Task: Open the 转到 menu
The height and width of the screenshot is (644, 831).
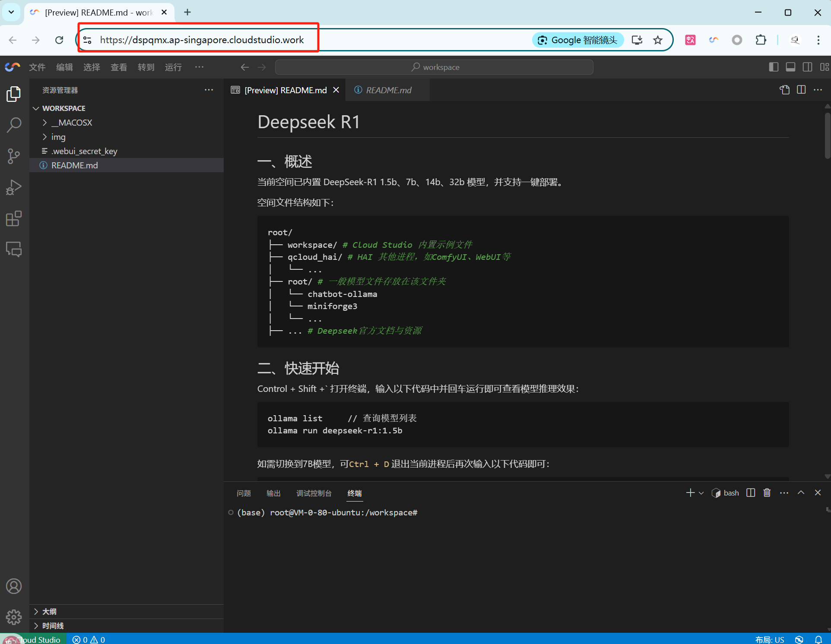Action: click(x=146, y=67)
